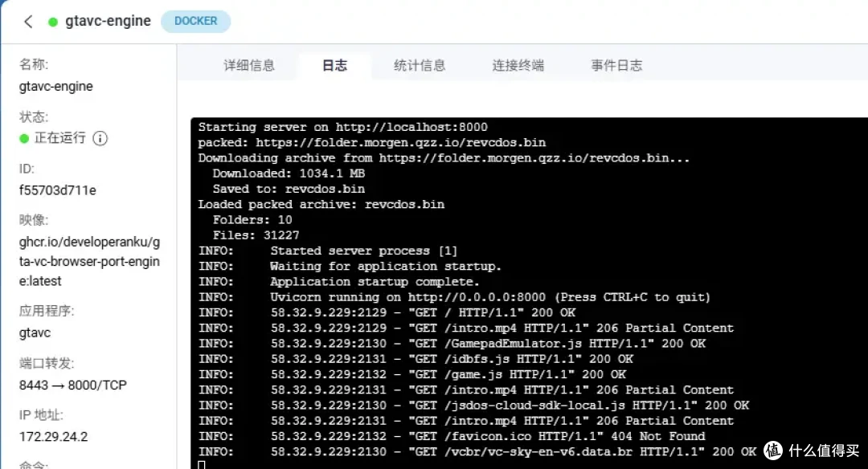Viewport: 868px width, 469px height.
Task: Click log line 'Starting server on http://localhost:8000'
Action: click(342, 127)
